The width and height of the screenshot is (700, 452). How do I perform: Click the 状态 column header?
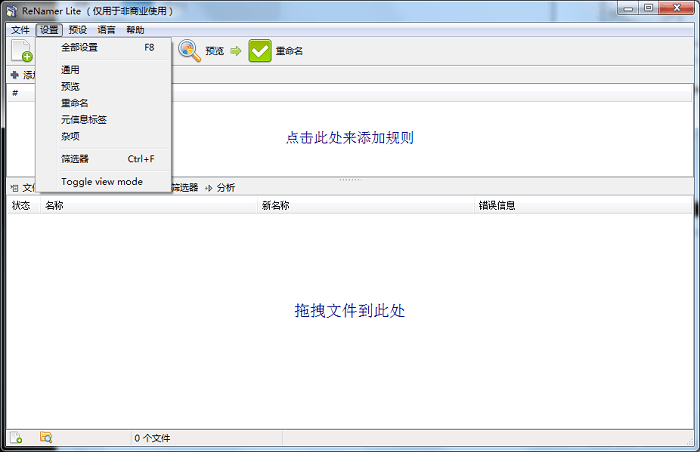click(24, 205)
